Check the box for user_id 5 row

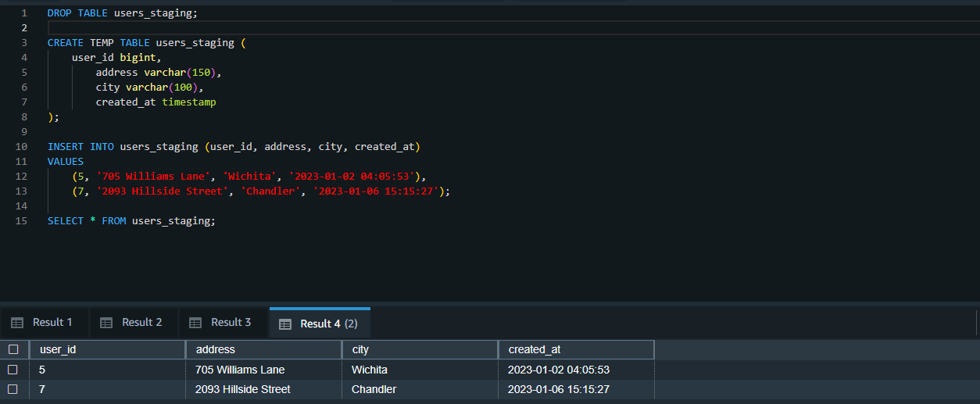point(13,370)
